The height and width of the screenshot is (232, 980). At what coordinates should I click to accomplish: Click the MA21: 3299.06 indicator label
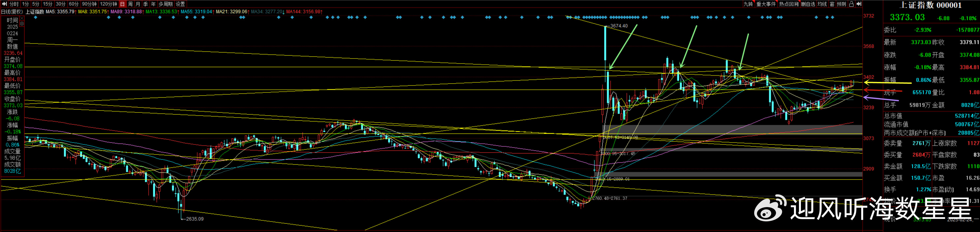point(232,12)
